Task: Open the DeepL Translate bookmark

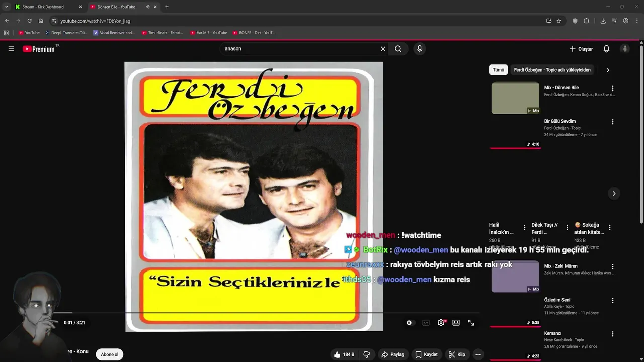Action: [66, 33]
